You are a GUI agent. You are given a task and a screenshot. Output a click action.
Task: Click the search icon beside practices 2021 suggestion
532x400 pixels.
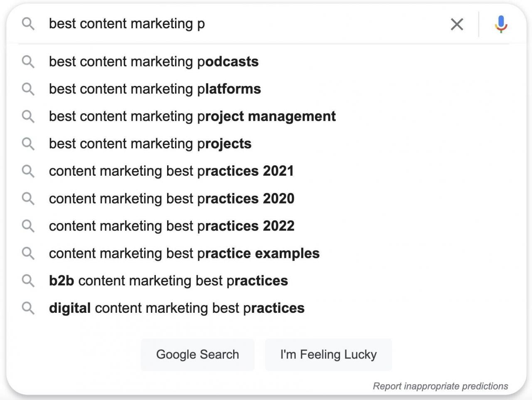[28, 171]
